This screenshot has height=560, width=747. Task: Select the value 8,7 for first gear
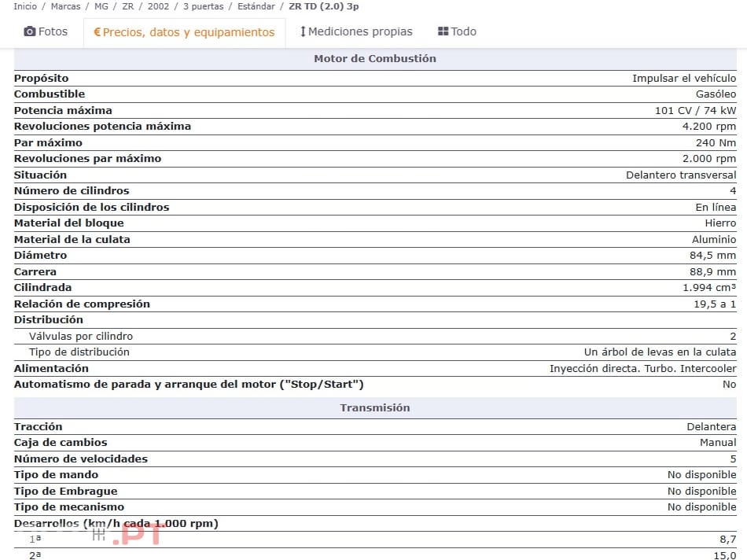[728, 540]
